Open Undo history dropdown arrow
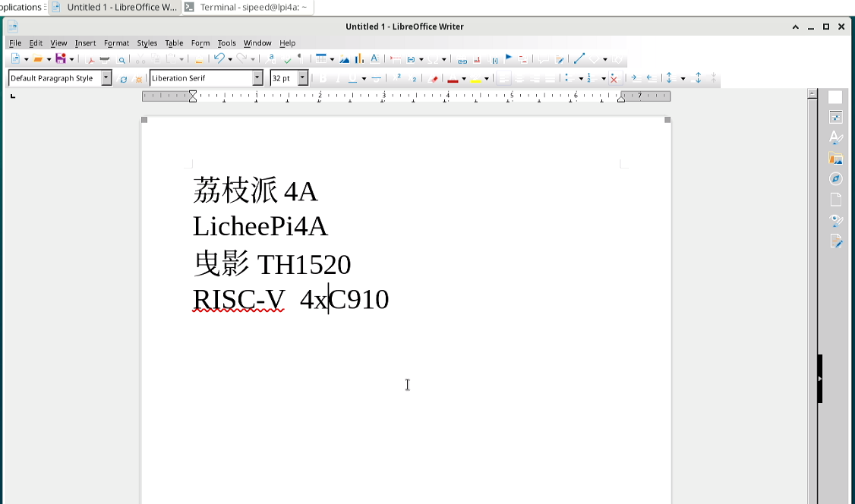The width and height of the screenshot is (855, 504). coord(230,59)
